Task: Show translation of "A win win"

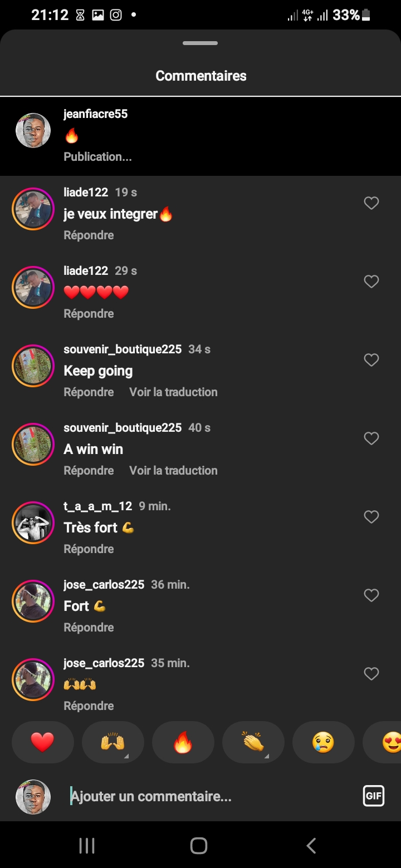Action: pos(173,471)
